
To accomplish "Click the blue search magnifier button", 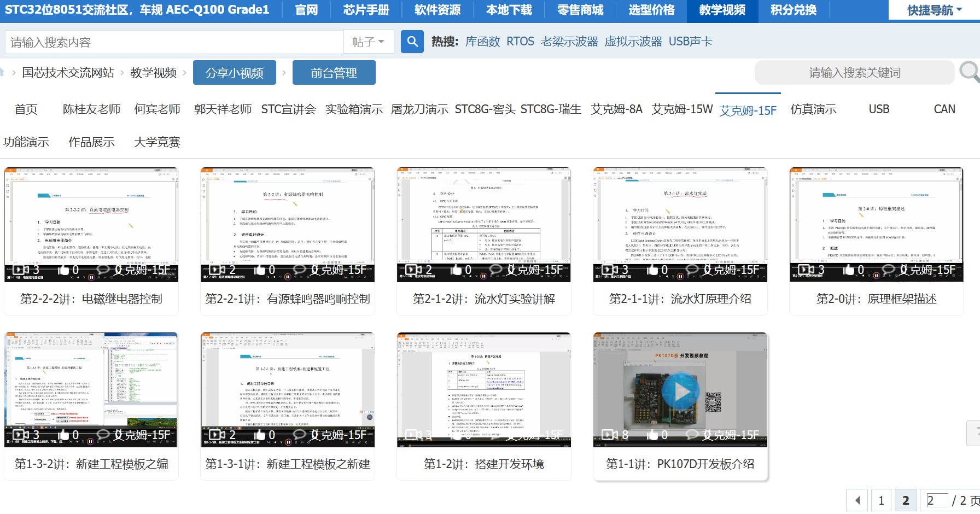I will tap(412, 42).
